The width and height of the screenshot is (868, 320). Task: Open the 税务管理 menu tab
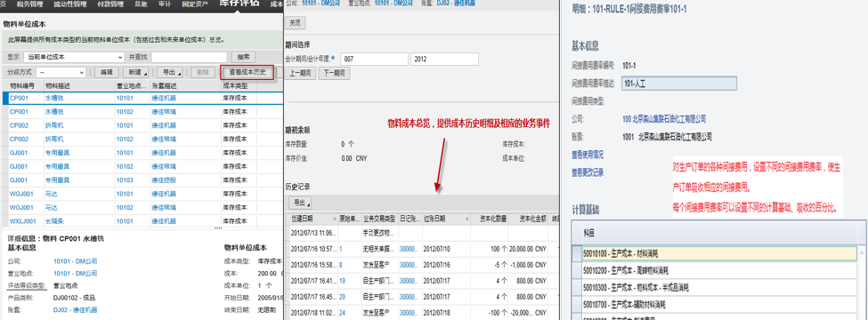coord(30,4)
